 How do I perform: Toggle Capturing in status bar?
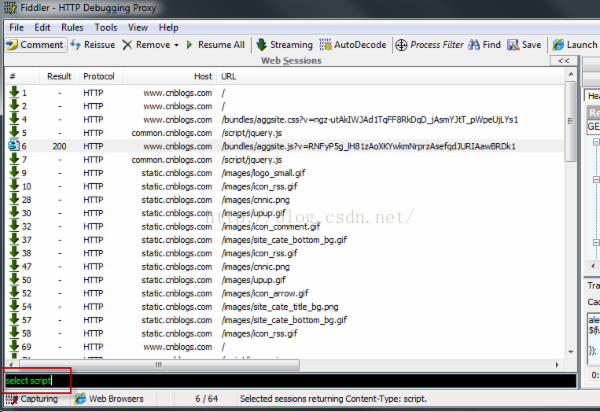coord(32,399)
